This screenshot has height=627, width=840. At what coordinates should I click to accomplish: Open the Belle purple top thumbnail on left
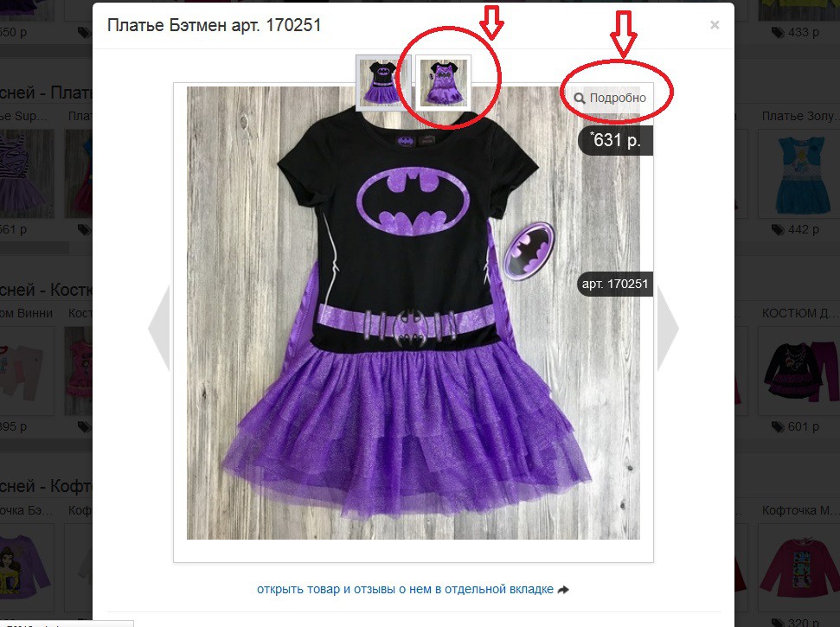(x=26, y=568)
